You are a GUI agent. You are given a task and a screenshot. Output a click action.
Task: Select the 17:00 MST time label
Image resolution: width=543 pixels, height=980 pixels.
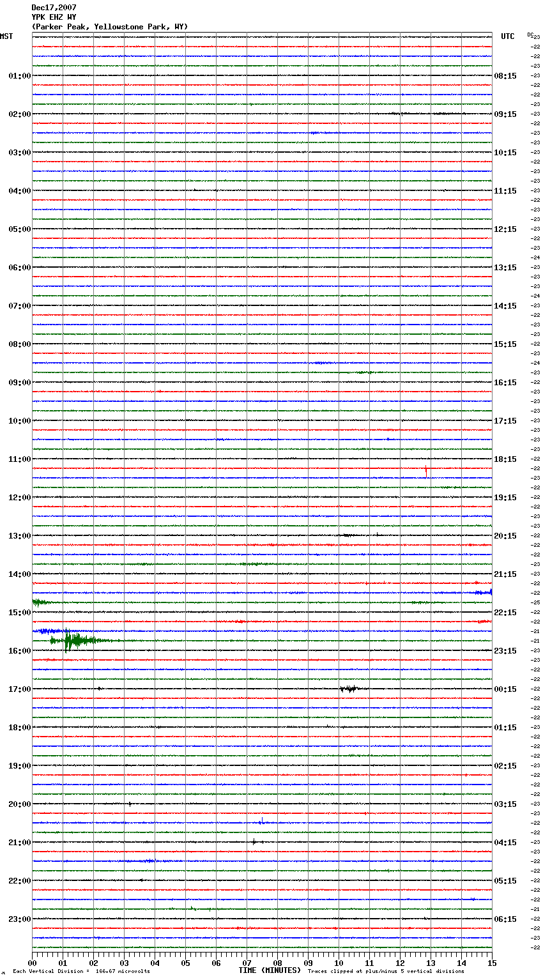[19, 689]
